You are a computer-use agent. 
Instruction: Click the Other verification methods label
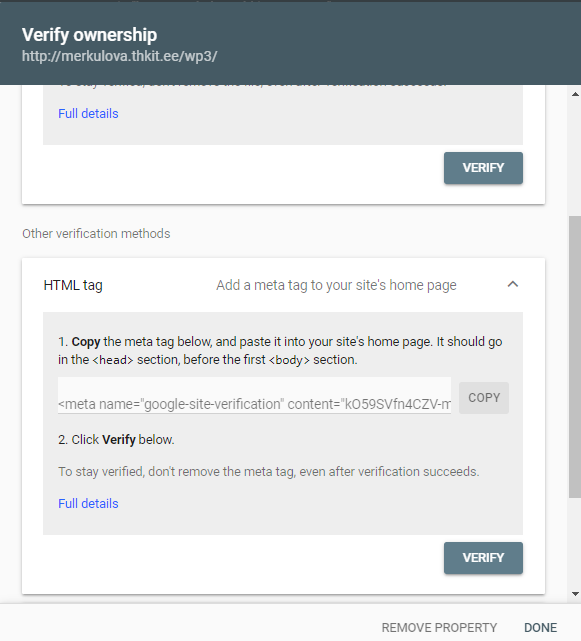point(96,233)
